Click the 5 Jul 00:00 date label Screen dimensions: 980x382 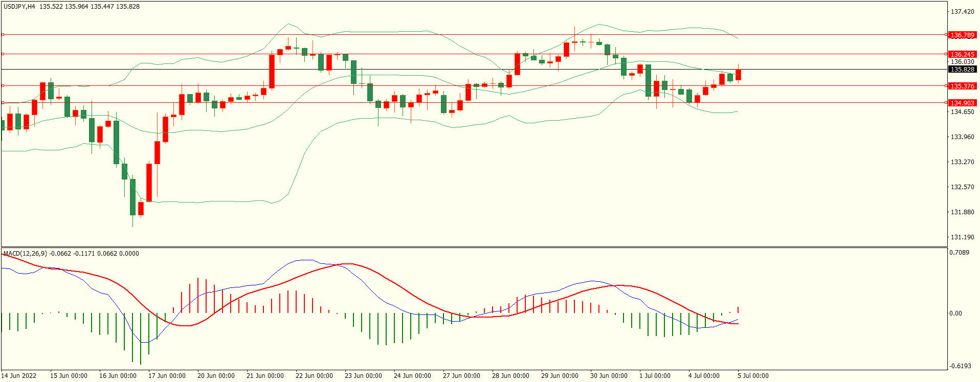click(x=752, y=376)
